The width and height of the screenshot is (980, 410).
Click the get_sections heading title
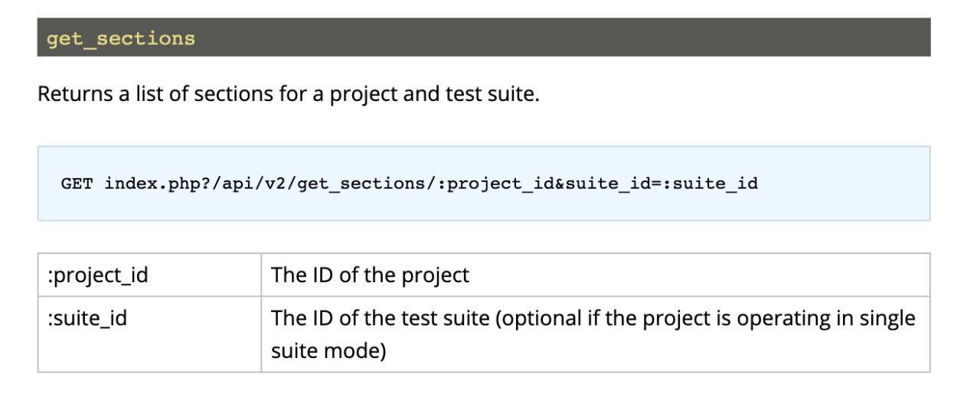(x=121, y=38)
